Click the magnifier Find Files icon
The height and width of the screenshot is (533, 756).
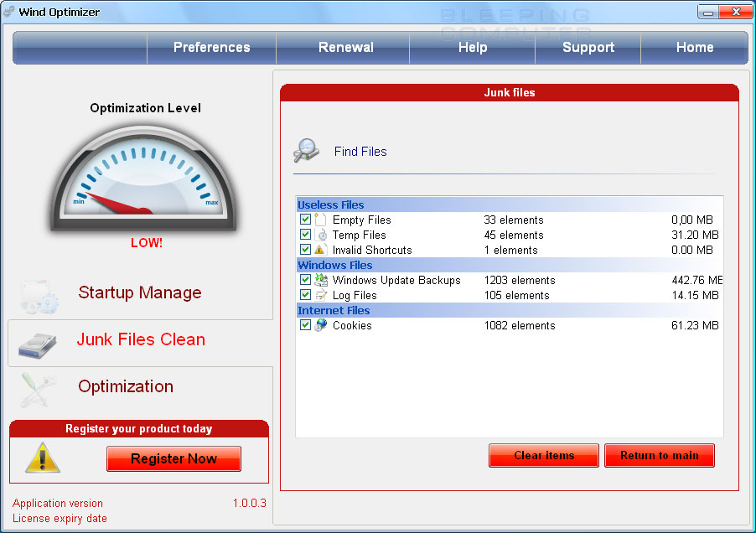coord(306,151)
